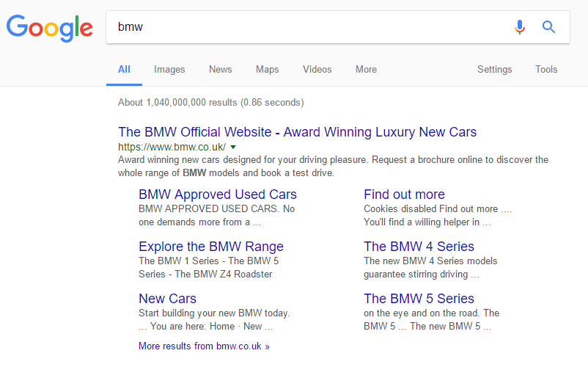Open The BMW 4 Series sitelink
Image resolution: width=588 pixels, height=367 pixels.
tap(419, 247)
